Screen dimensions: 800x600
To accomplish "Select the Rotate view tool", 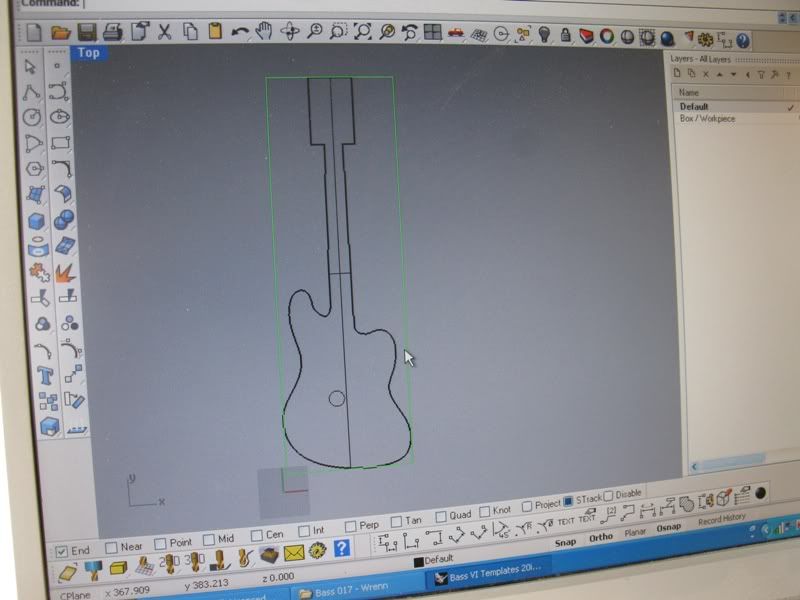I will tap(289, 31).
